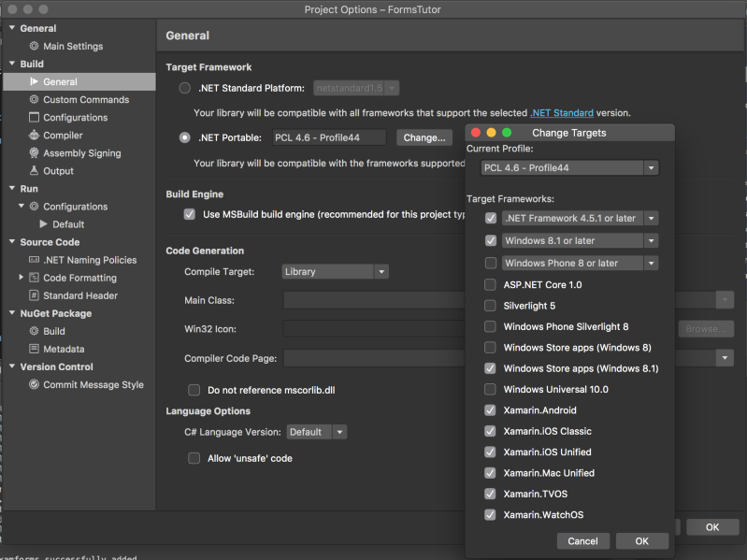Open Current Profile PCL 4.6 dropdown
The image size is (747, 560).
tap(569, 167)
